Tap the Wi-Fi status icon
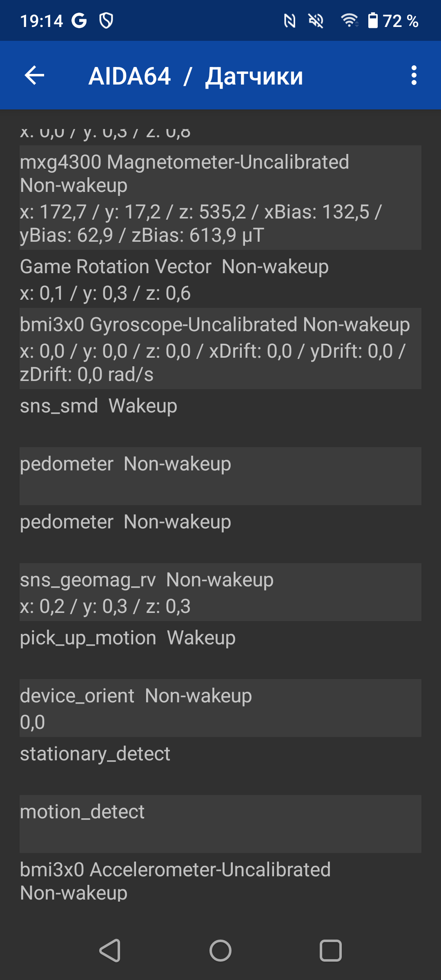This screenshot has height=980, width=441. click(x=350, y=20)
